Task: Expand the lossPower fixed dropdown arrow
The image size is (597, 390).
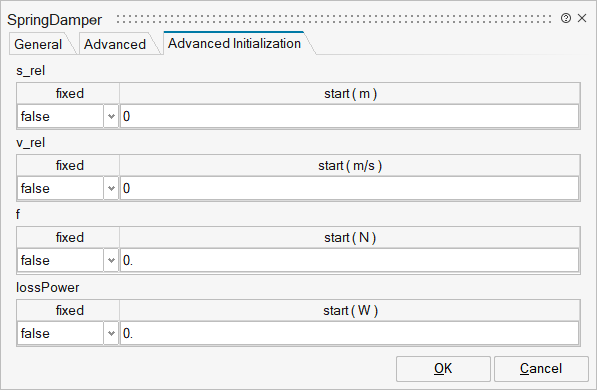Action: pyautogui.click(x=111, y=333)
